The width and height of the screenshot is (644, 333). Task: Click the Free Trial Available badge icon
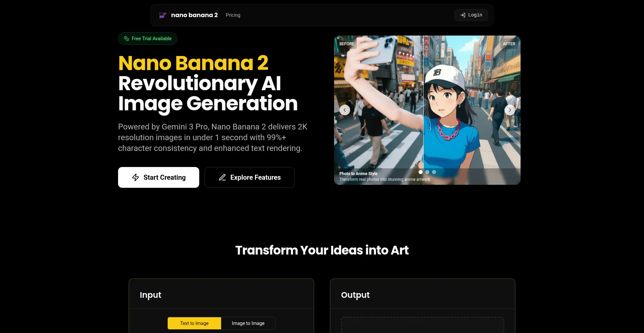(126, 39)
